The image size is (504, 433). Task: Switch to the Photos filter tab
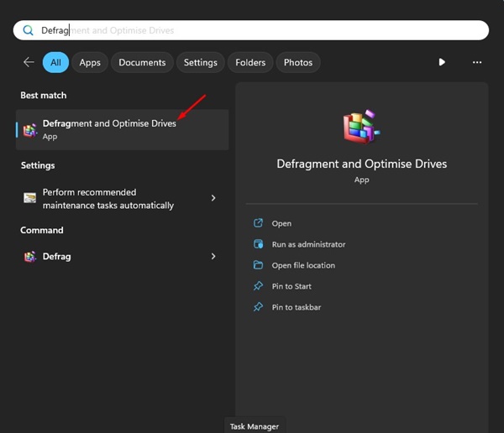(298, 62)
